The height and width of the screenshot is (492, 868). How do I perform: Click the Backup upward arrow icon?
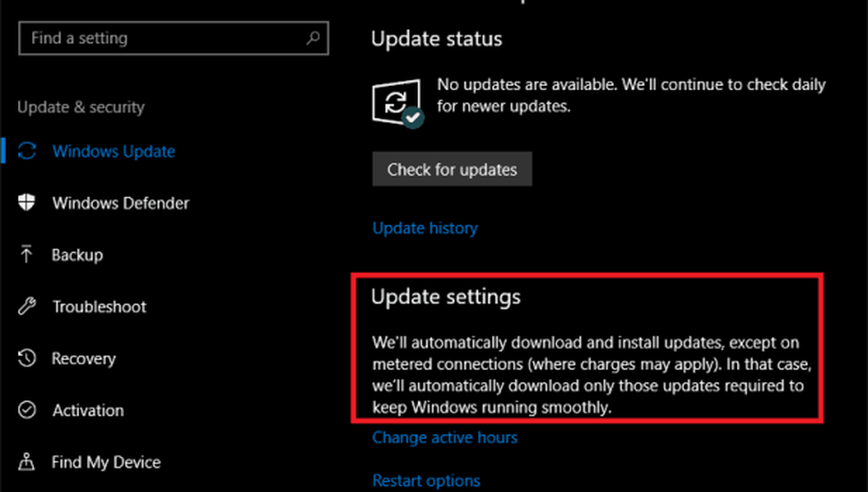pos(27,255)
